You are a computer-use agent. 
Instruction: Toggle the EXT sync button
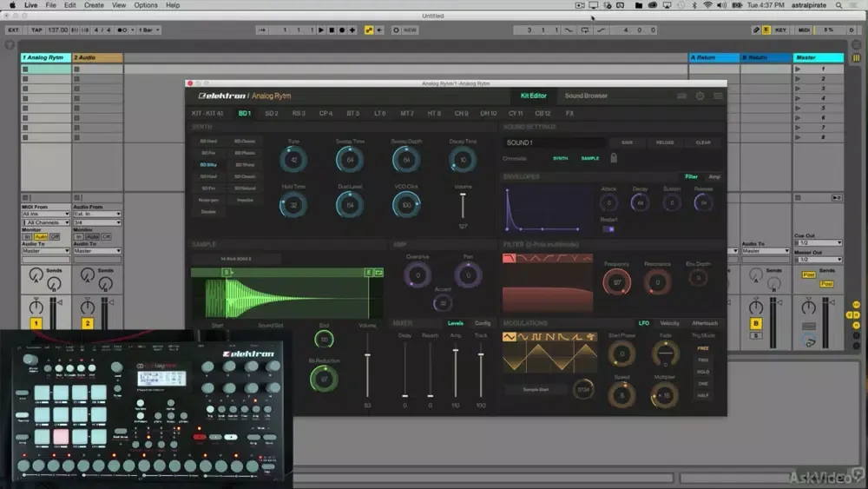point(13,30)
